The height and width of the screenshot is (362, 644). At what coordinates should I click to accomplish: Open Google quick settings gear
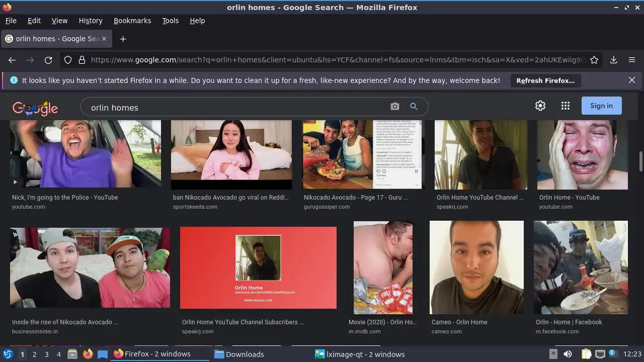pyautogui.click(x=540, y=106)
